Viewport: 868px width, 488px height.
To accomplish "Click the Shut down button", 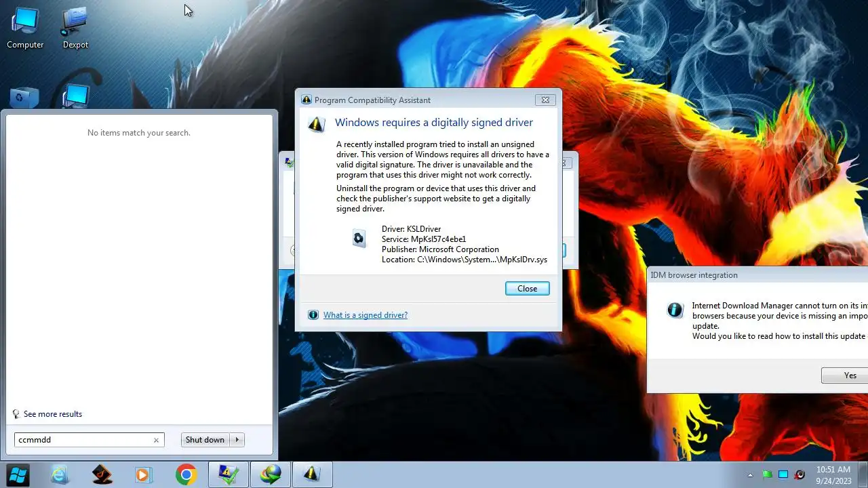I will 205,440.
